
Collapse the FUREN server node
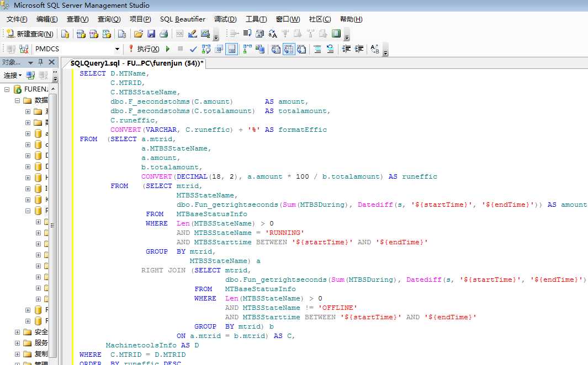pos(7,89)
